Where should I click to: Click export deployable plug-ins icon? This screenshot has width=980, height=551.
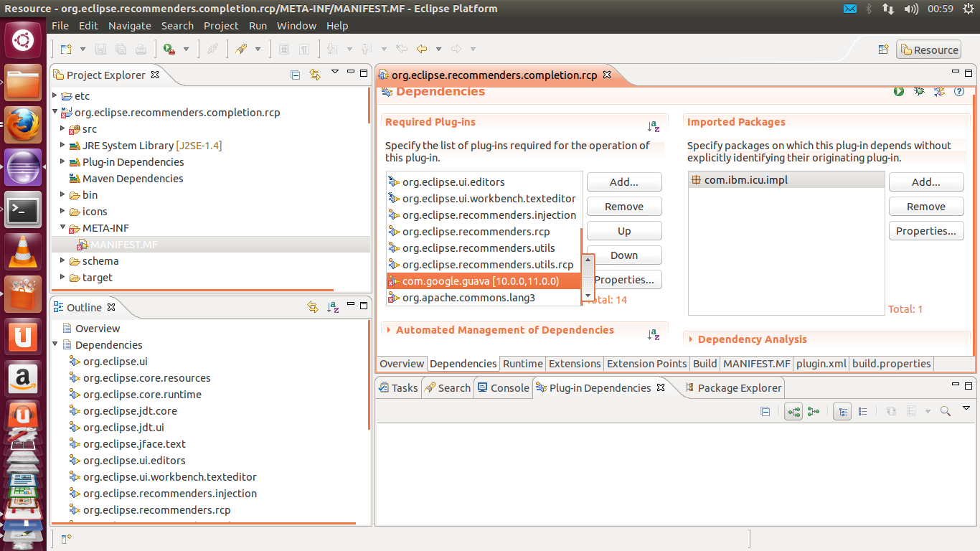click(939, 91)
